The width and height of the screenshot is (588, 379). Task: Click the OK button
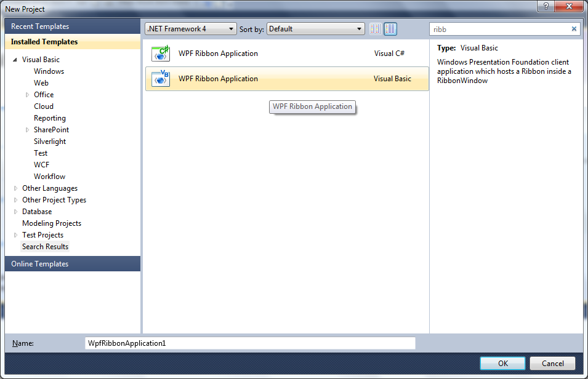click(502, 363)
